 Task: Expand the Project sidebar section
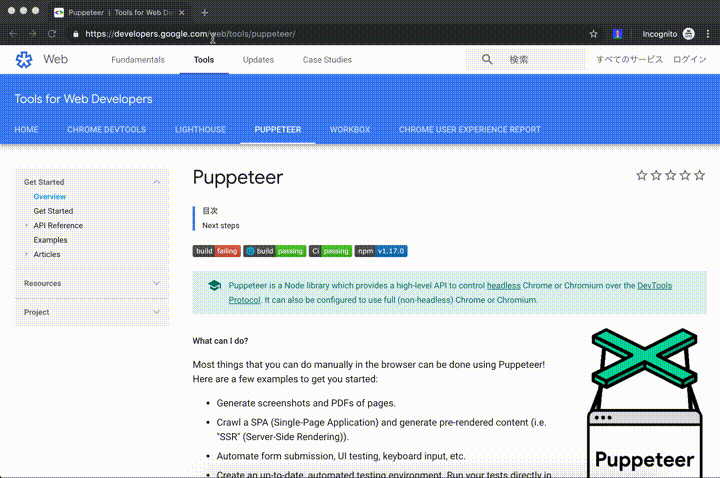pyautogui.click(x=156, y=312)
